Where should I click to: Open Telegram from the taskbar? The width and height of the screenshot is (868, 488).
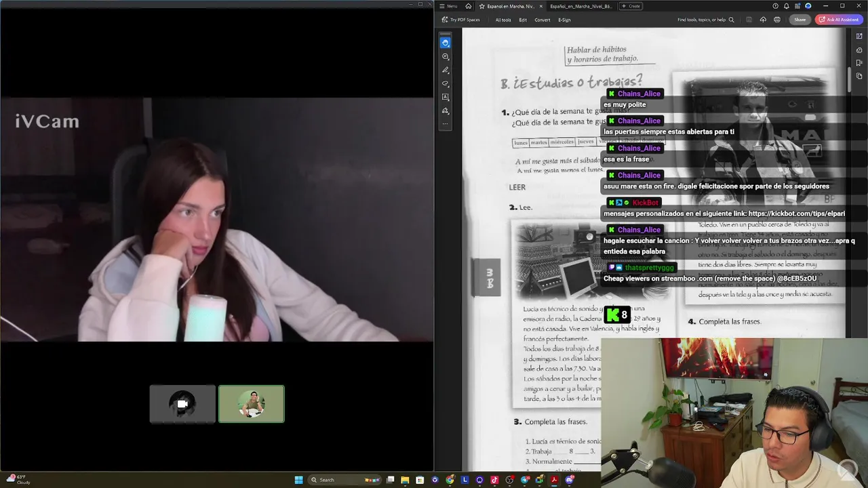(x=524, y=480)
